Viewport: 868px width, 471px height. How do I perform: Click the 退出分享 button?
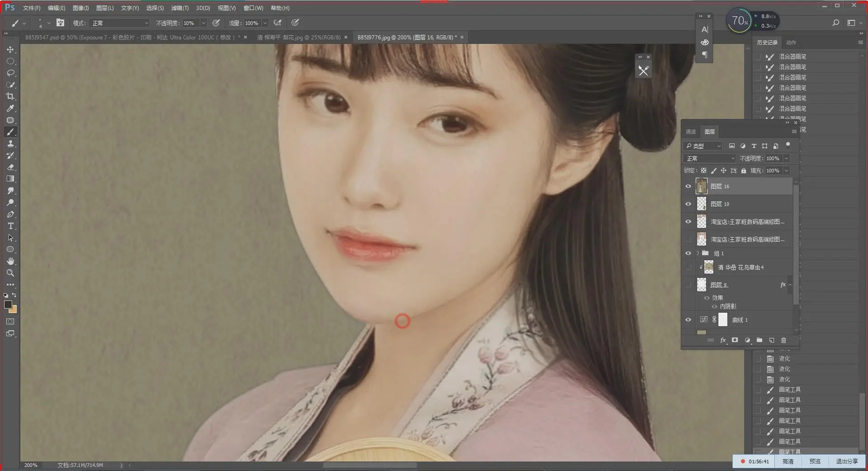847,461
